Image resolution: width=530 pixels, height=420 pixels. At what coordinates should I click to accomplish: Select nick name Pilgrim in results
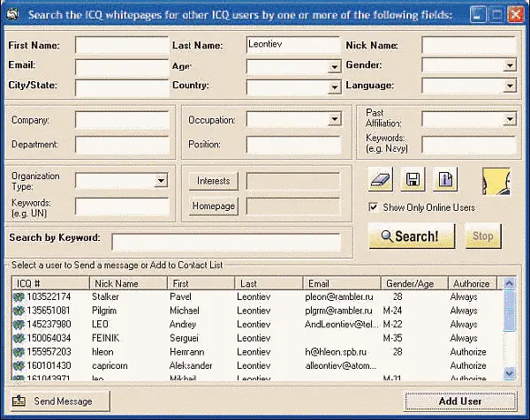click(x=104, y=311)
